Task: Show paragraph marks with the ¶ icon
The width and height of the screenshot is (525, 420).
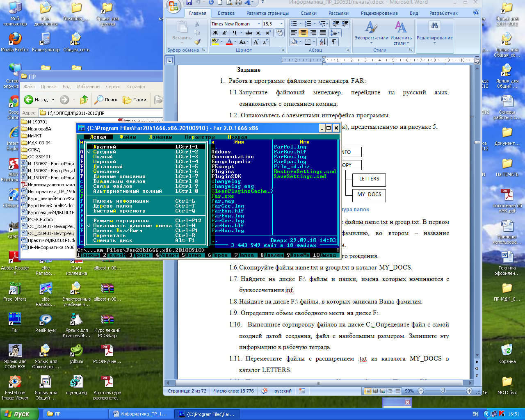Action: (334, 42)
